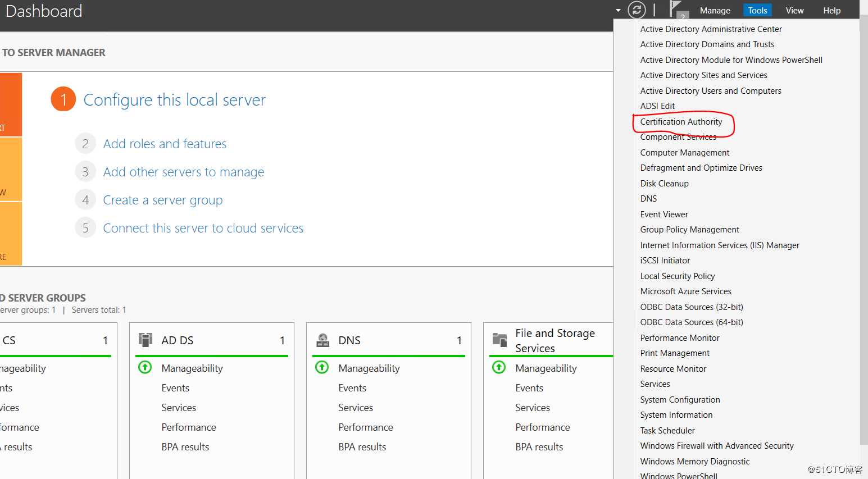
Task: Open Active Directory Sites and Services
Action: tap(703, 75)
